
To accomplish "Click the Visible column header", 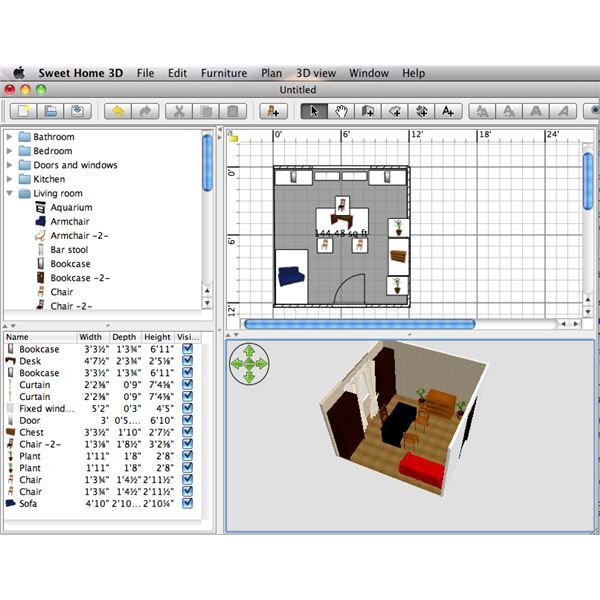I will point(188,337).
